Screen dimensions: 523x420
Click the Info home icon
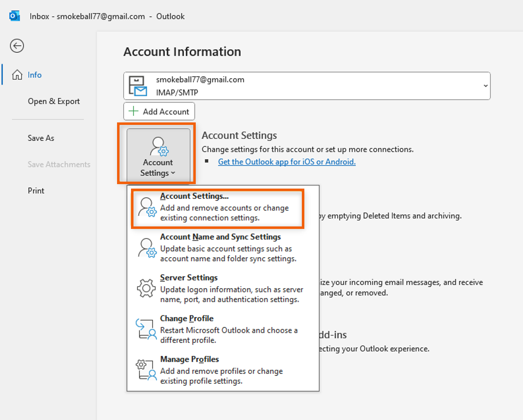17,75
